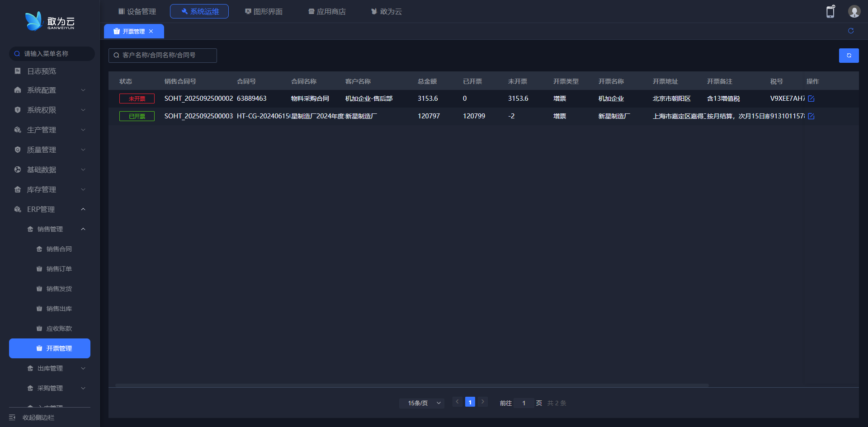
Task: Select the 开票管理 page tab
Action: click(x=134, y=31)
